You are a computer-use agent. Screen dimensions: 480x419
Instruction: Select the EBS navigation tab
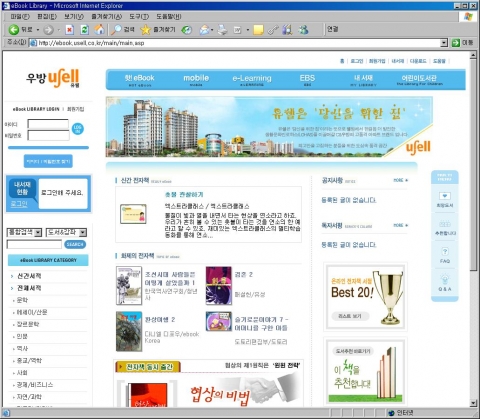click(307, 80)
